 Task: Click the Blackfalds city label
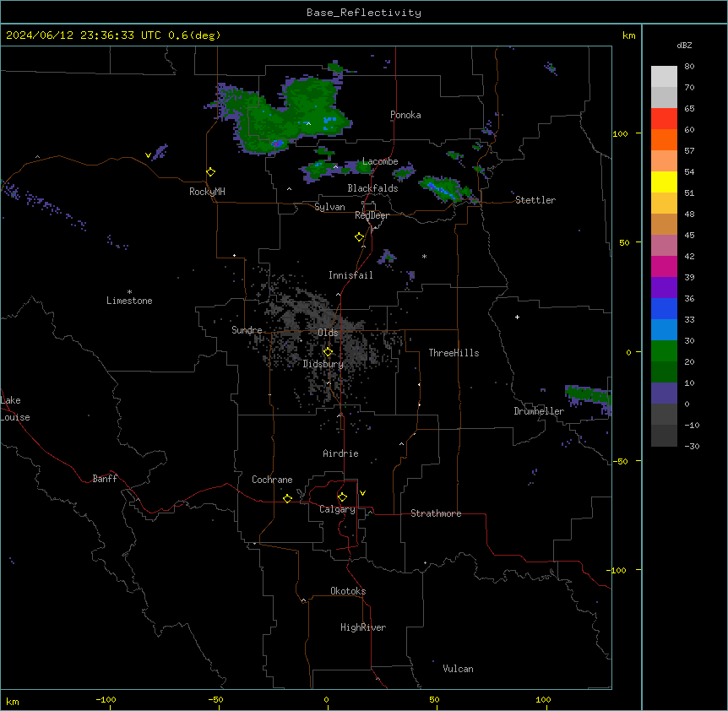pyautogui.click(x=372, y=188)
